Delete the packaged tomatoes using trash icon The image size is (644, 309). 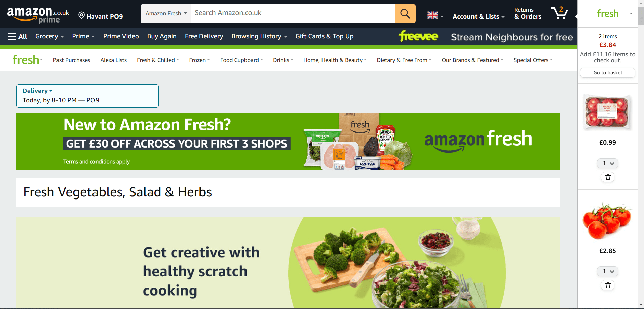(x=608, y=177)
